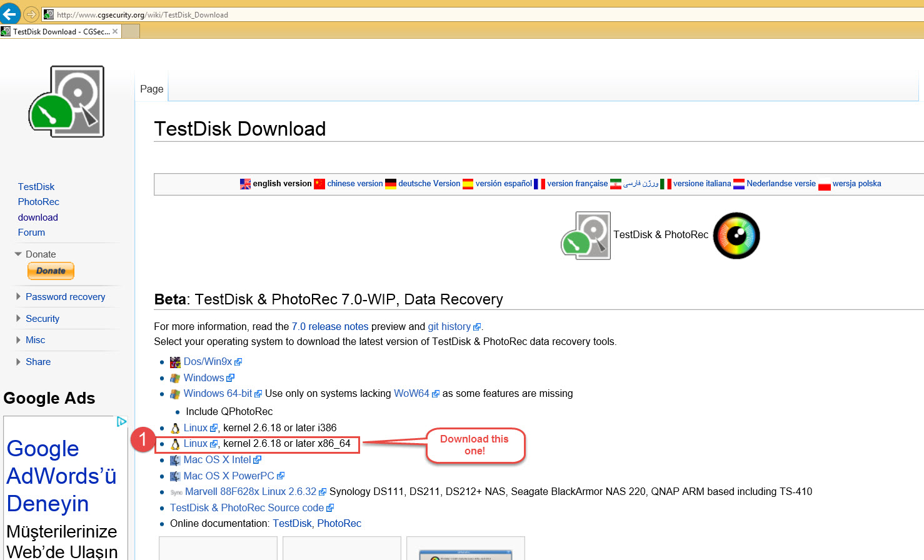Click the site favicon in the address bar

pos(49,14)
